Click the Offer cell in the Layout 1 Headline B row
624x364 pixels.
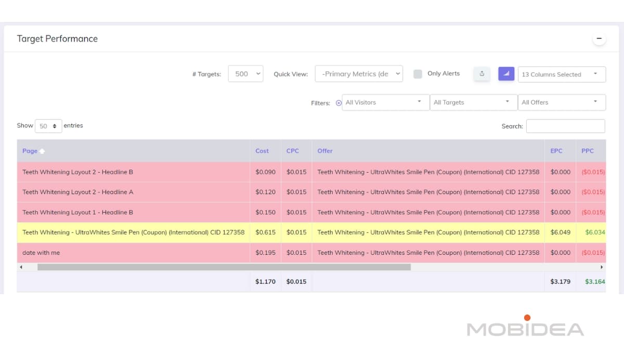coord(428,212)
